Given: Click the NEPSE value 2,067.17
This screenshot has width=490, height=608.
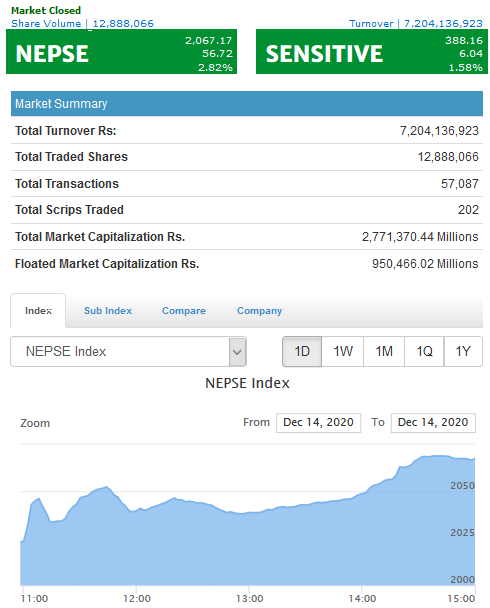Looking at the screenshot, I should pos(209,40).
